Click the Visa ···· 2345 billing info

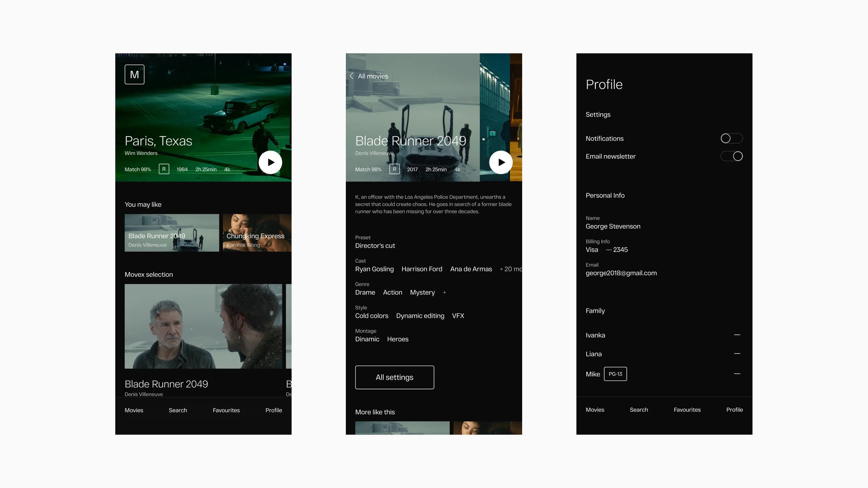coord(607,250)
